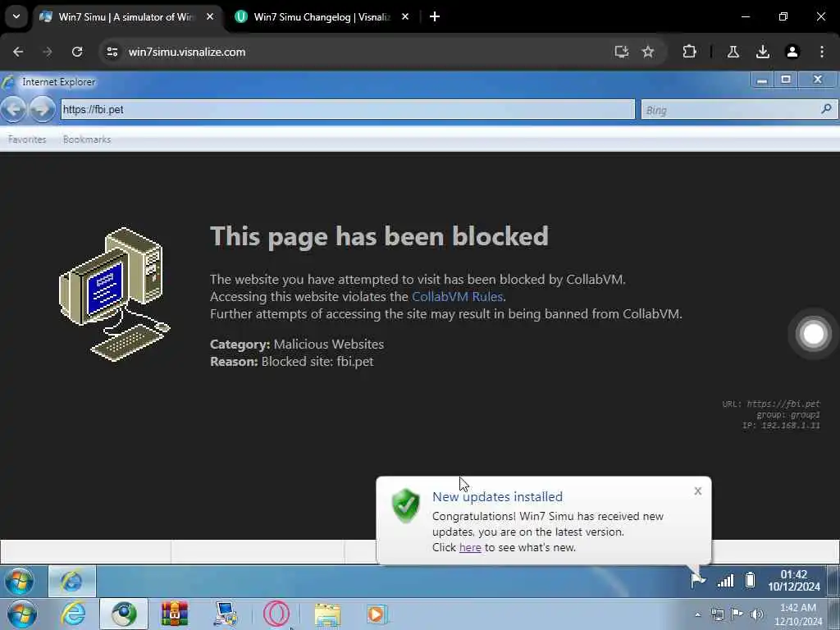Open a new Chrome tab
Screen dimensions: 840x630
[x=435, y=17]
